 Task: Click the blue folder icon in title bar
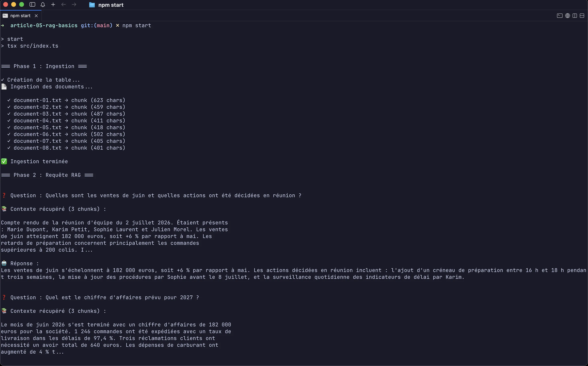point(92,5)
